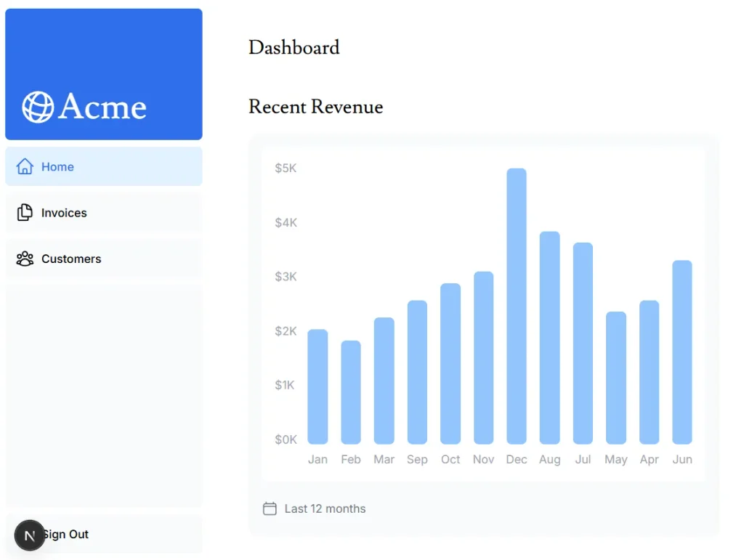The height and width of the screenshot is (560, 744).
Task: Click the May month label
Action: coord(616,460)
